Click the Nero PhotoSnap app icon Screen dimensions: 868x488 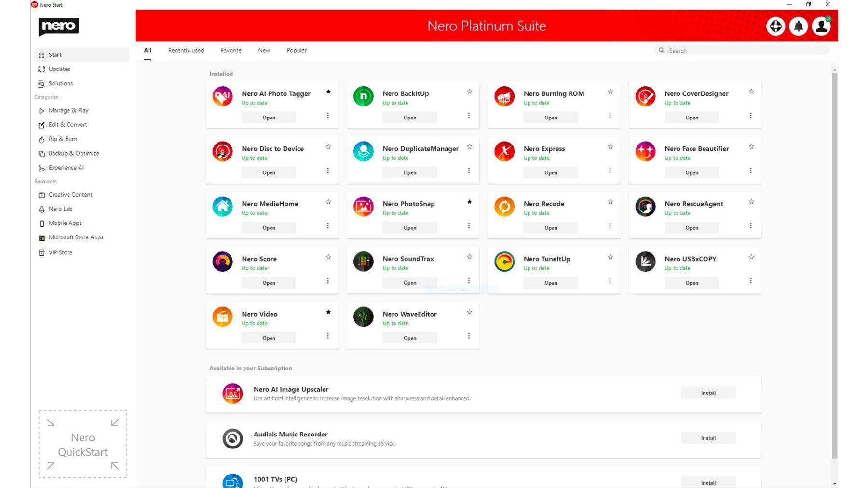[x=363, y=207]
